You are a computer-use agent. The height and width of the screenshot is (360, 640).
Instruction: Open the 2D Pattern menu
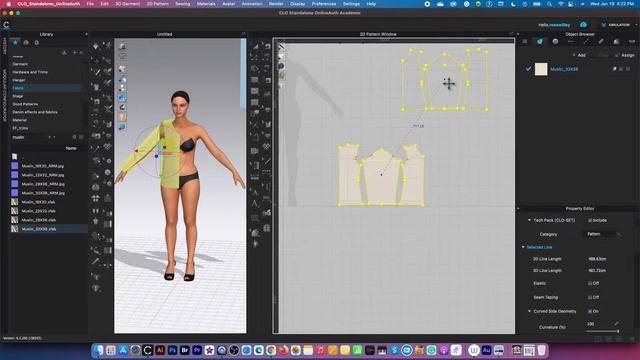(158, 4)
